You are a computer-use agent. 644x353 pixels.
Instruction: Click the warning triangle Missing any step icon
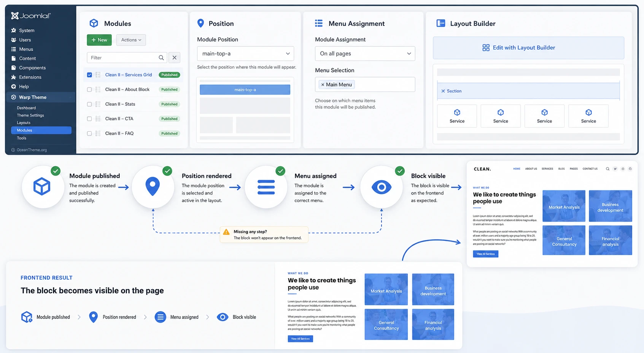tap(226, 232)
